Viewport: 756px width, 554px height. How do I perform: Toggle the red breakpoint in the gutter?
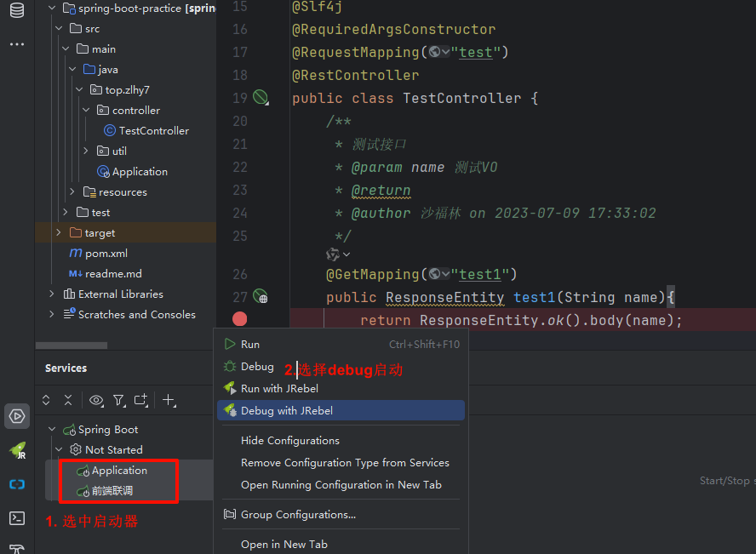pos(240,319)
